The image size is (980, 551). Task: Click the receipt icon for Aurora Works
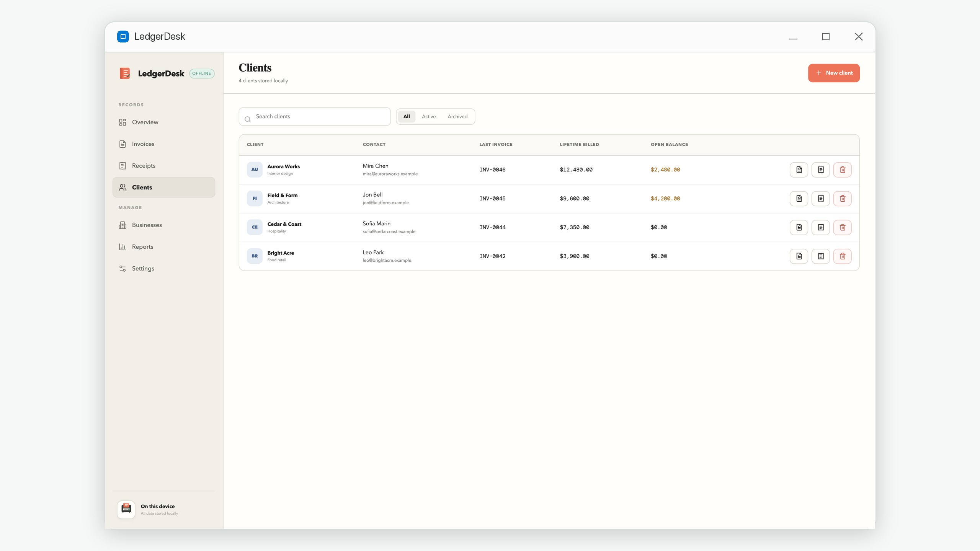point(821,170)
